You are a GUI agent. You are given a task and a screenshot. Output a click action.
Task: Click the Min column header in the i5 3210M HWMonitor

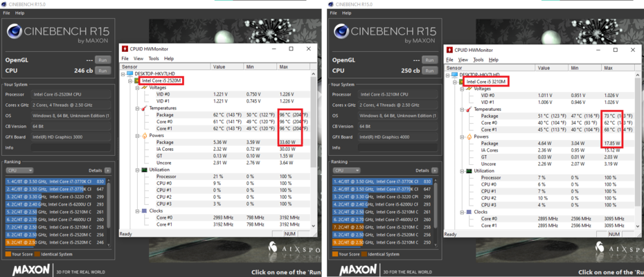click(585, 68)
